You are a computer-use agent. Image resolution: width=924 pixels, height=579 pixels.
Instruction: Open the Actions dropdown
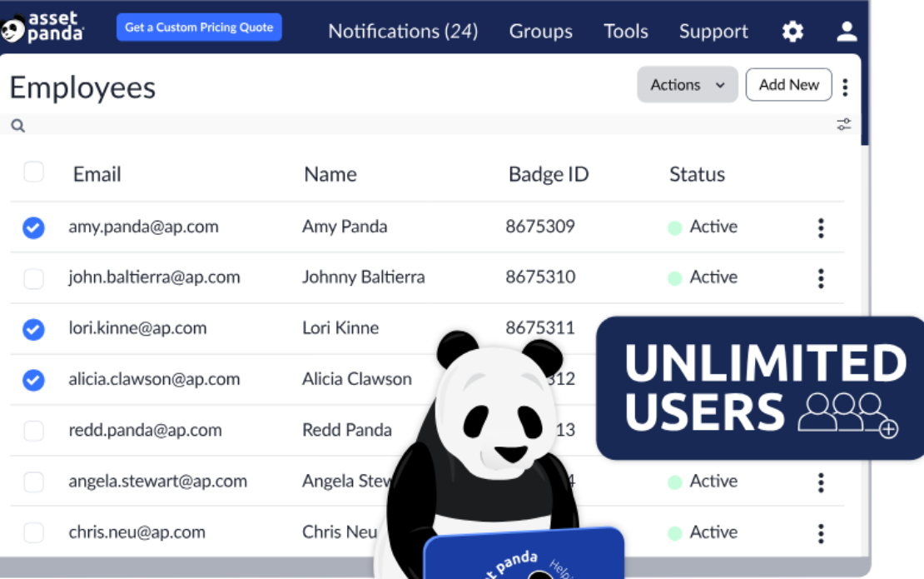(687, 84)
